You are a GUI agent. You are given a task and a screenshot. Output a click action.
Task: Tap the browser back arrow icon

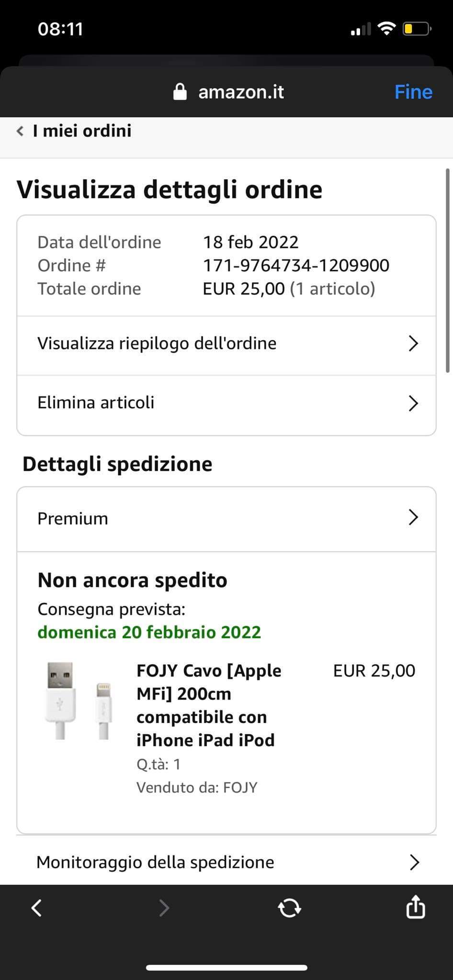[37, 908]
